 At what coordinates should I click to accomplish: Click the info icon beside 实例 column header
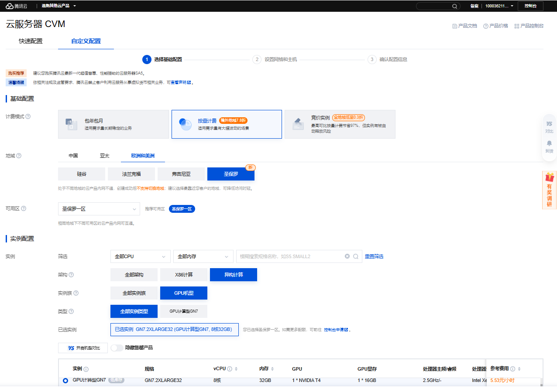(x=86, y=369)
